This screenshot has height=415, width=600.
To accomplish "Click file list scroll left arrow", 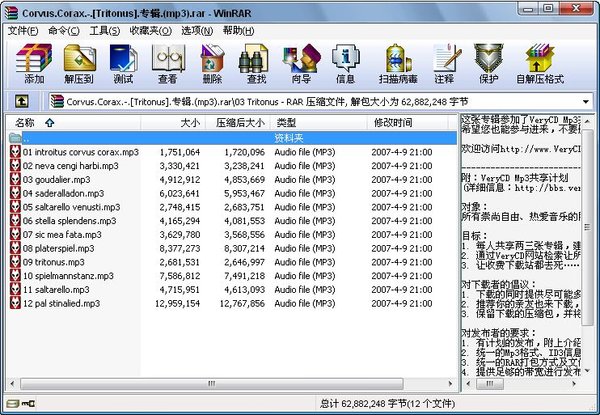I will [12, 384].
